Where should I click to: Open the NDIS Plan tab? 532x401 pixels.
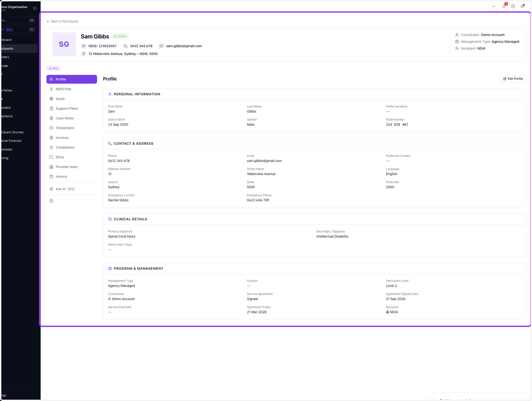click(72, 89)
